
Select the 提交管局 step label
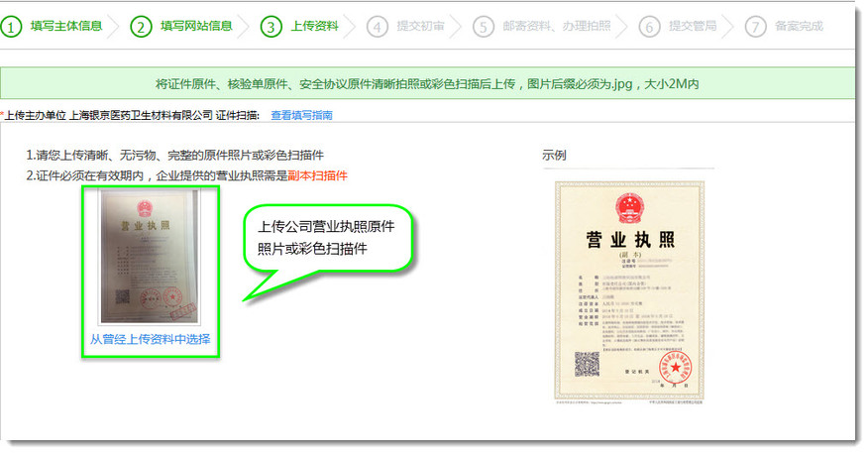(x=693, y=27)
